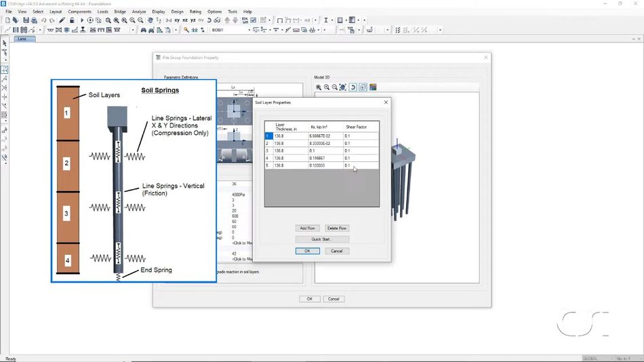This screenshot has height=362, width=644.
Task: Click the Run Analysis play icon
Action: (82, 20)
